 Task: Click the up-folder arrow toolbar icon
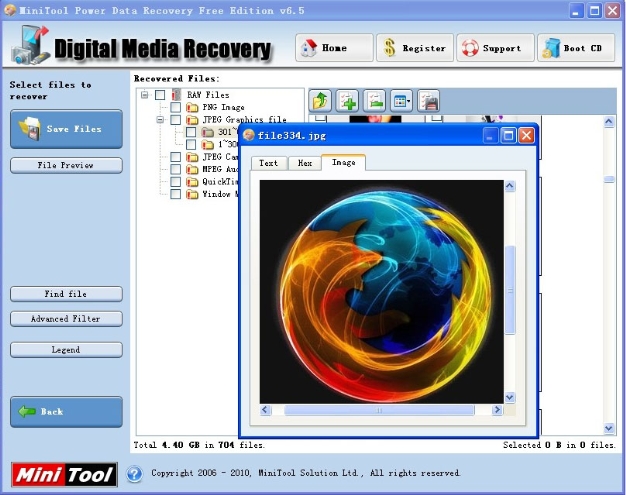[x=320, y=101]
